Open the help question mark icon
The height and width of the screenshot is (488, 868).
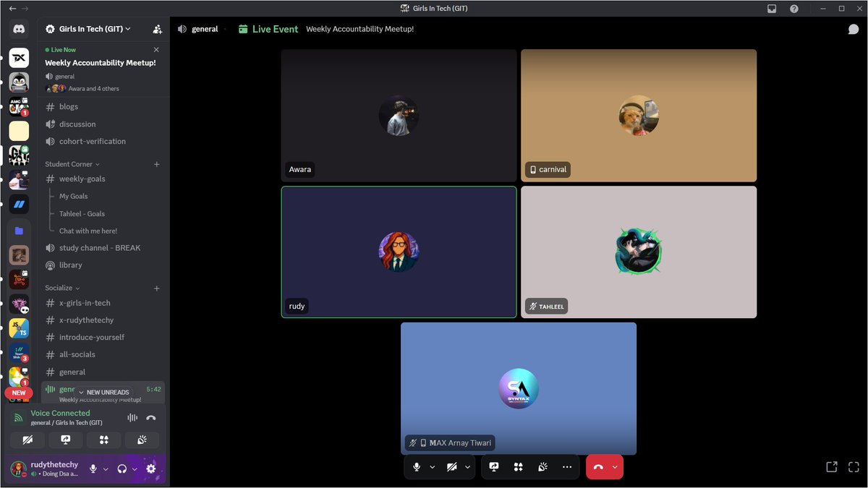(794, 8)
